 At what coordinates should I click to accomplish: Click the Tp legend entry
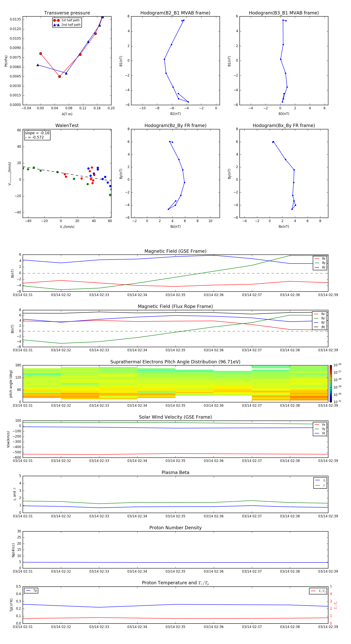click(x=31, y=591)
